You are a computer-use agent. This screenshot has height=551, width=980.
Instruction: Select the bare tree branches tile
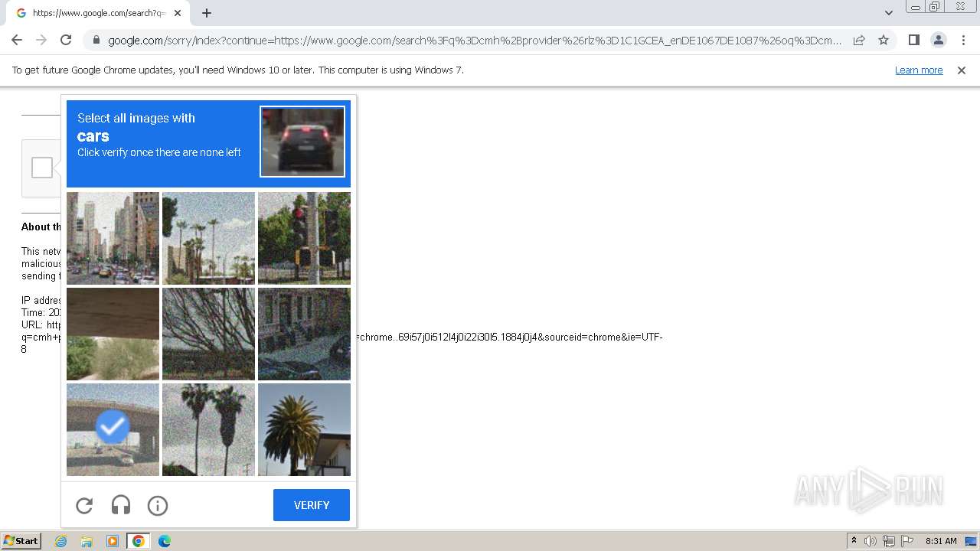pos(208,334)
